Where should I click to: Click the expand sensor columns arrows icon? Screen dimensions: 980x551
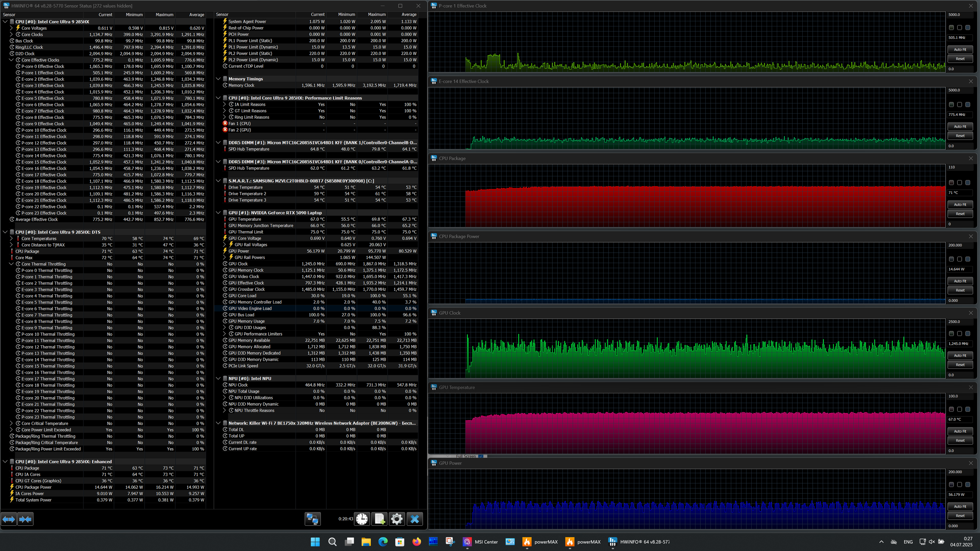click(x=9, y=519)
